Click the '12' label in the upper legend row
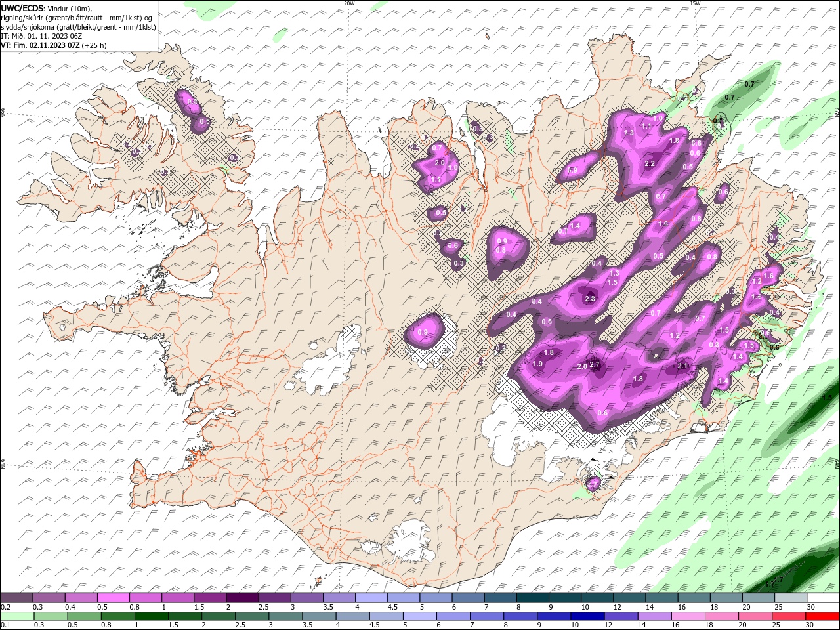 (618, 607)
